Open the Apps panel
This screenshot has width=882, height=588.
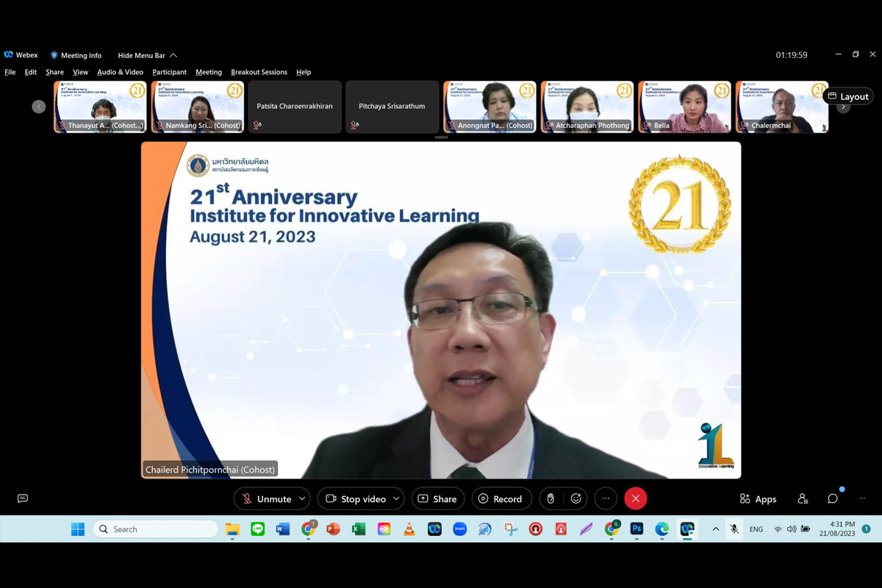pos(758,498)
